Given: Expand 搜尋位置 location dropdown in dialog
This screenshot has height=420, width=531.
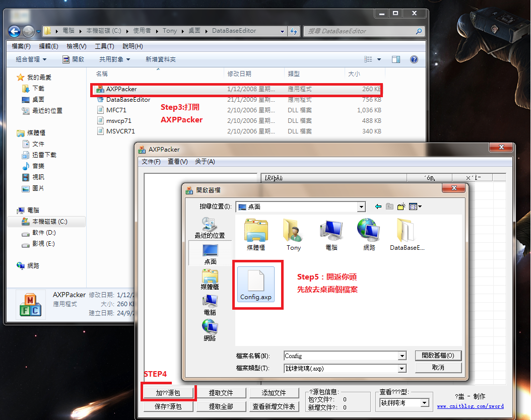Looking at the screenshot, I should 361,207.
